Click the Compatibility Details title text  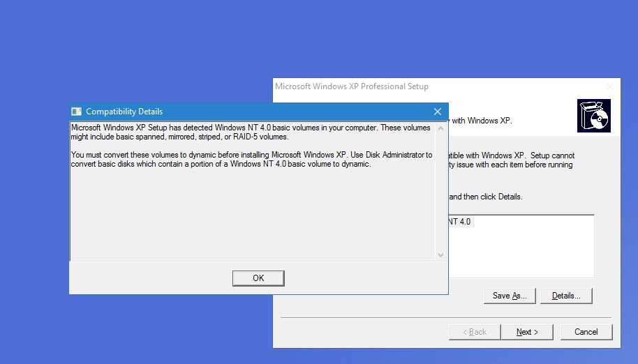click(124, 112)
